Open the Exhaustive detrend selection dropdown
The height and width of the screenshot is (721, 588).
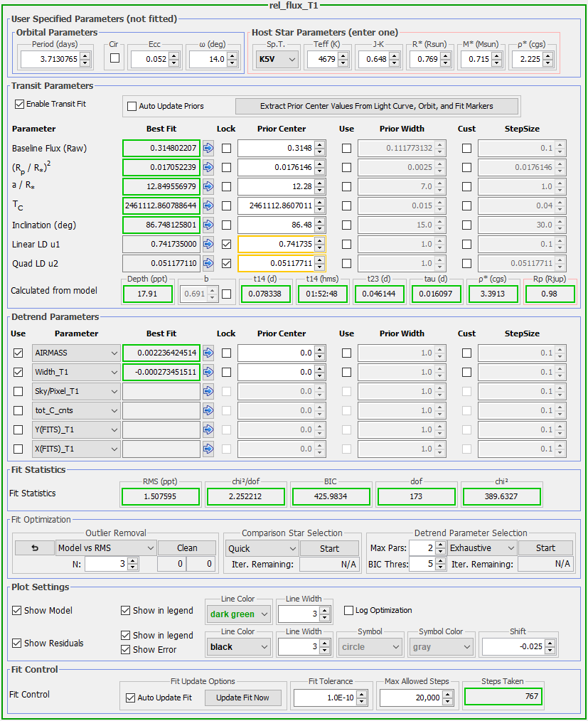[x=481, y=548]
